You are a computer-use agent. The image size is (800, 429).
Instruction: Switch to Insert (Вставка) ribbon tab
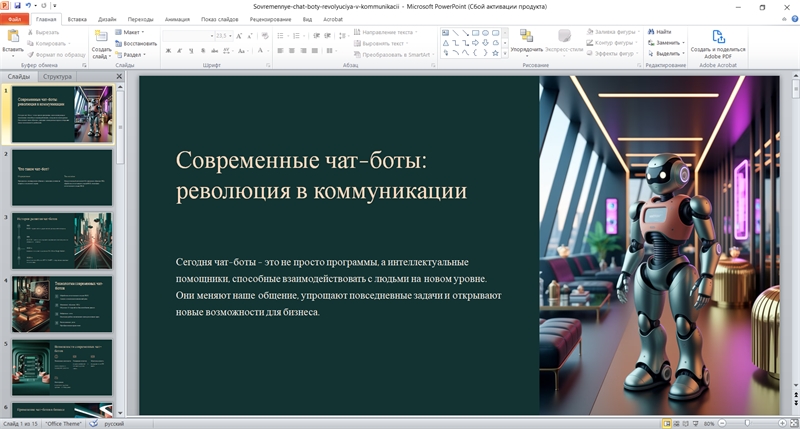[x=77, y=19]
